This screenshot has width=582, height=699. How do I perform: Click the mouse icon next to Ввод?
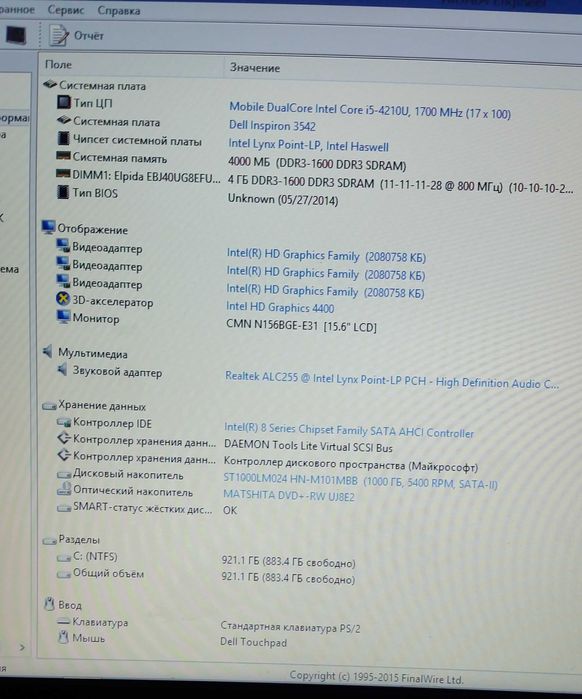[x=49, y=604]
